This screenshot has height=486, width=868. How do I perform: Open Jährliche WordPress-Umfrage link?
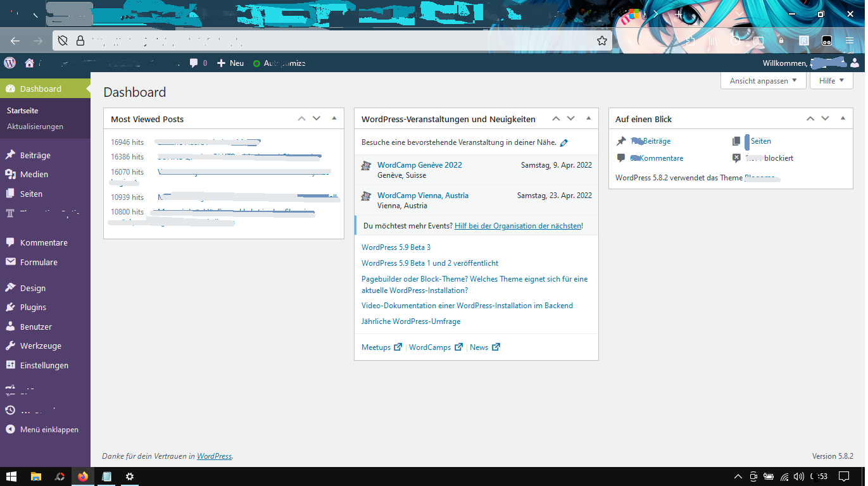point(411,321)
